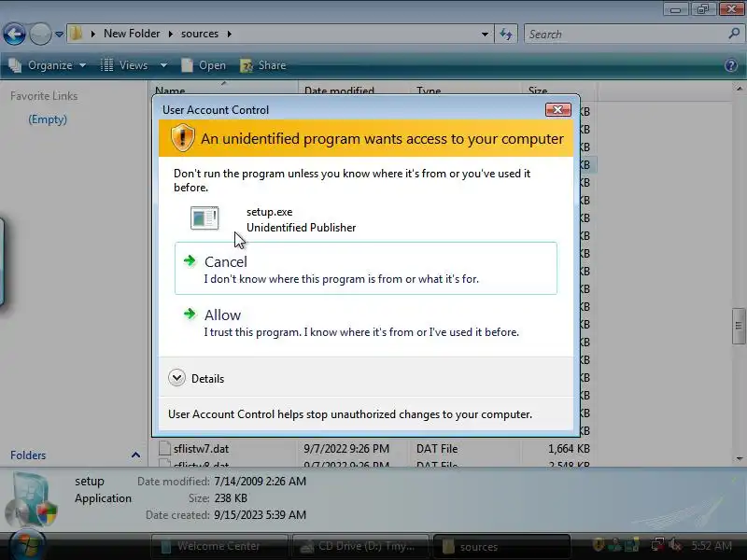747x560 pixels.
Task: Click the setup application icon in details pane
Action: [x=32, y=499]
